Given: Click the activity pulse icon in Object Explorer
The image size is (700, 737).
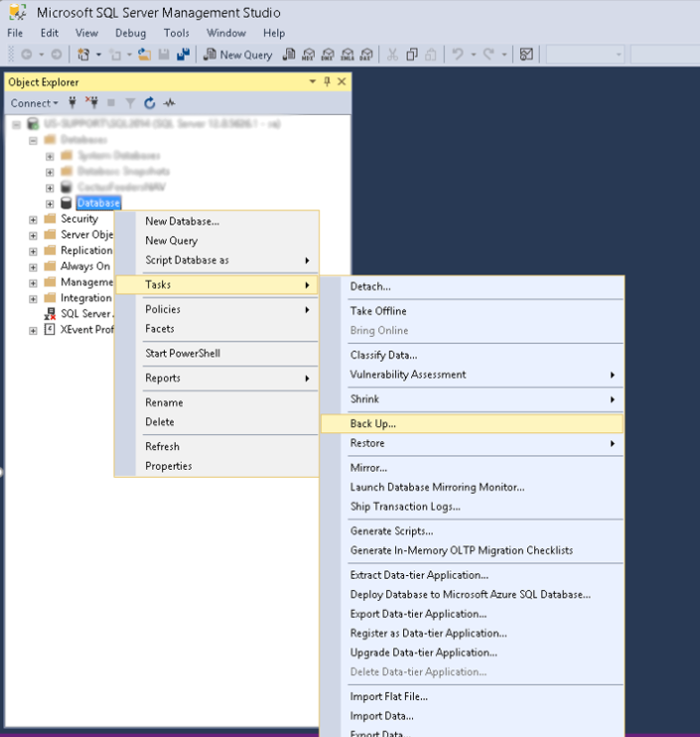Looking at the screenshot, I should 169,102.
